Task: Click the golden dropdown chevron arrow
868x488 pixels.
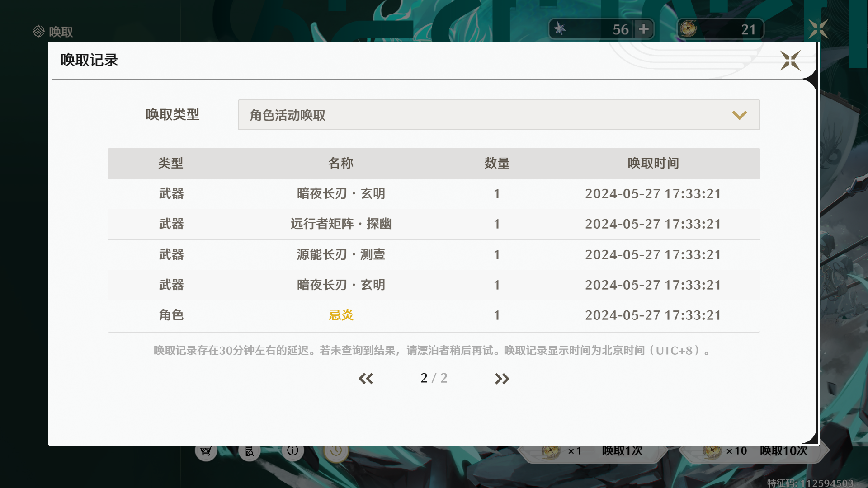Action: tap(739, 115)
